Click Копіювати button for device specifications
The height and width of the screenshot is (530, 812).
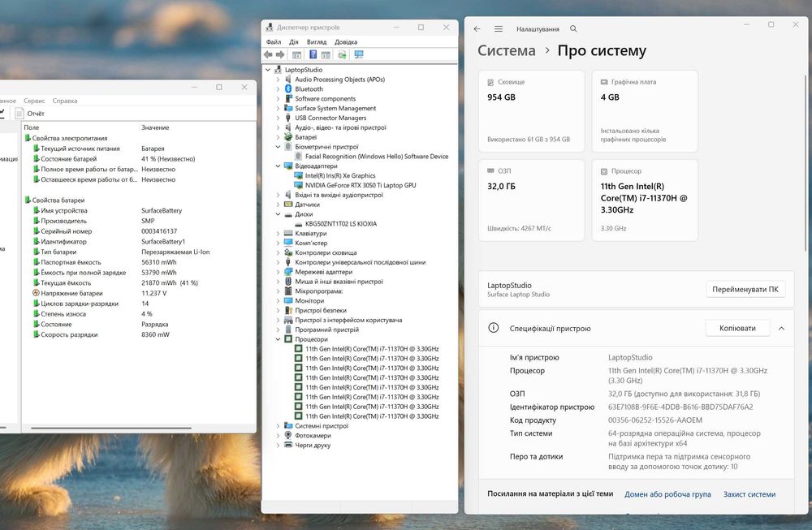pyautogui.click(x=737, y=328)
